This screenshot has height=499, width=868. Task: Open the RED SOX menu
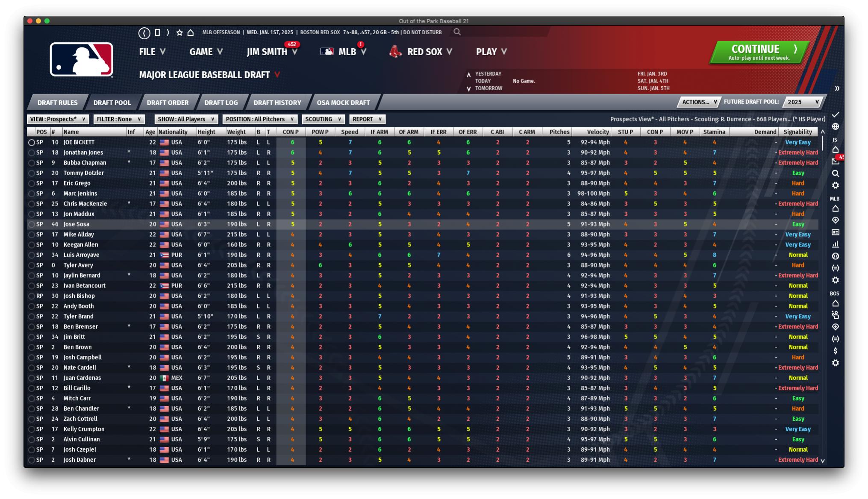(x=424, y=52)
